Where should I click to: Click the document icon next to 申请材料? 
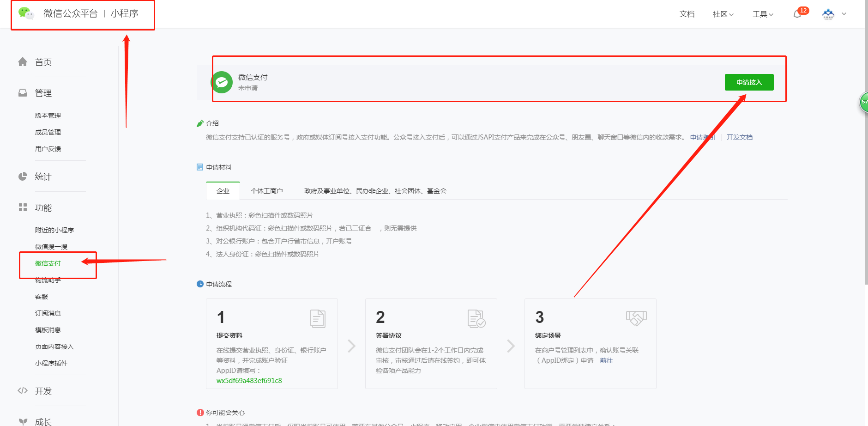pos(200,167)
